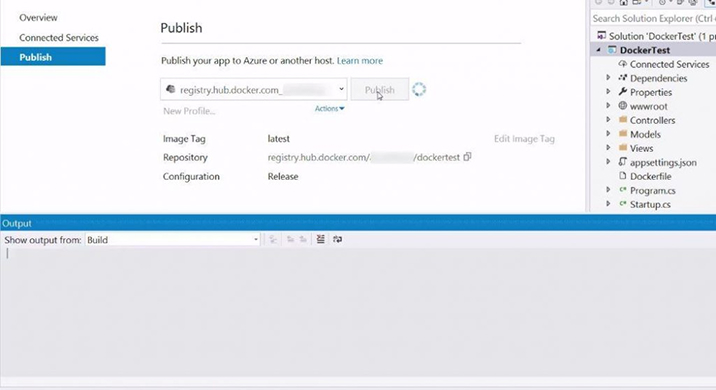Click the 'Release' configuration value
Viewport: 716px width, 390px height.
click(283, 176)
